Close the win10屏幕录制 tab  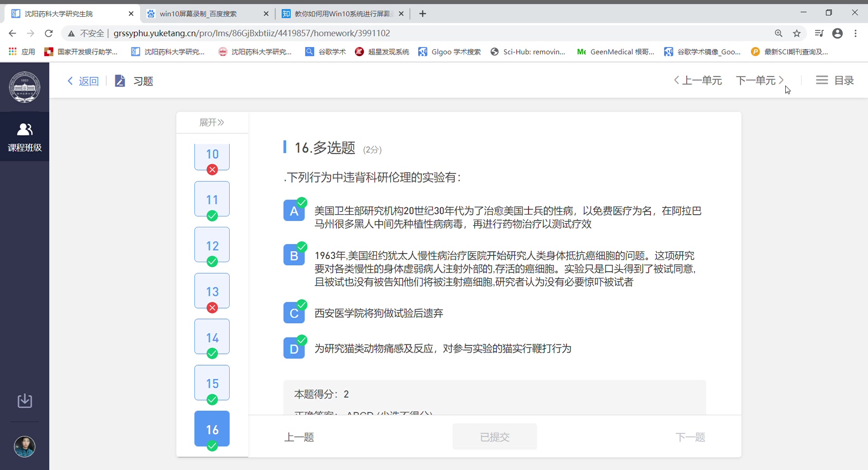266,14
